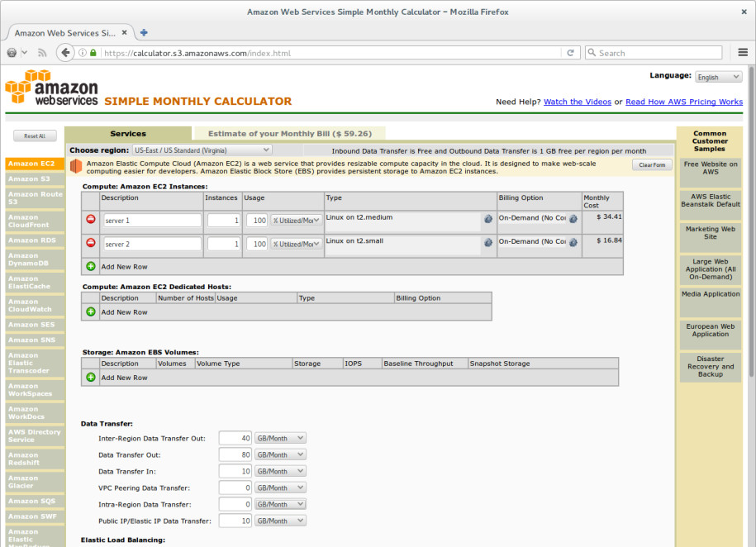The width and height of the screenshot is (756, 547).
Task: Open the Watch the Videos link
Action: (578, 102)
